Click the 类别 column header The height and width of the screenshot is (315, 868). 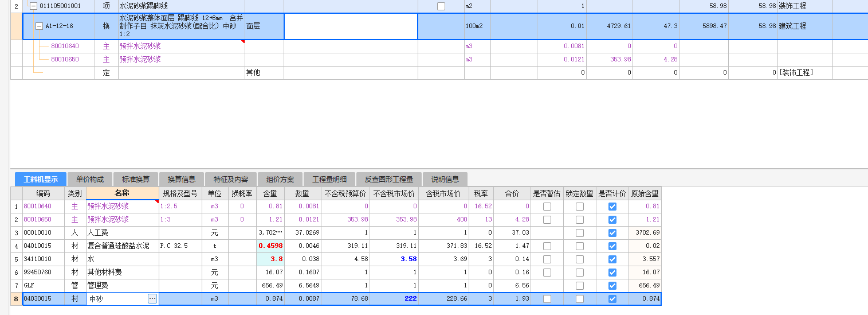[75, 193]
